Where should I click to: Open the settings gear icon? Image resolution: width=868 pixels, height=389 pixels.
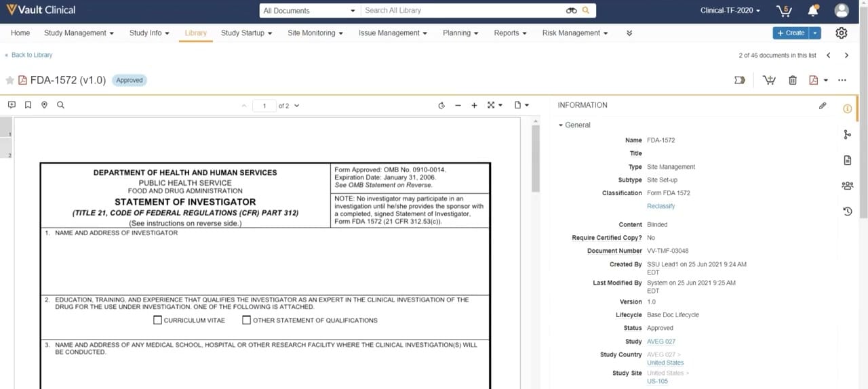click(842, 33)
